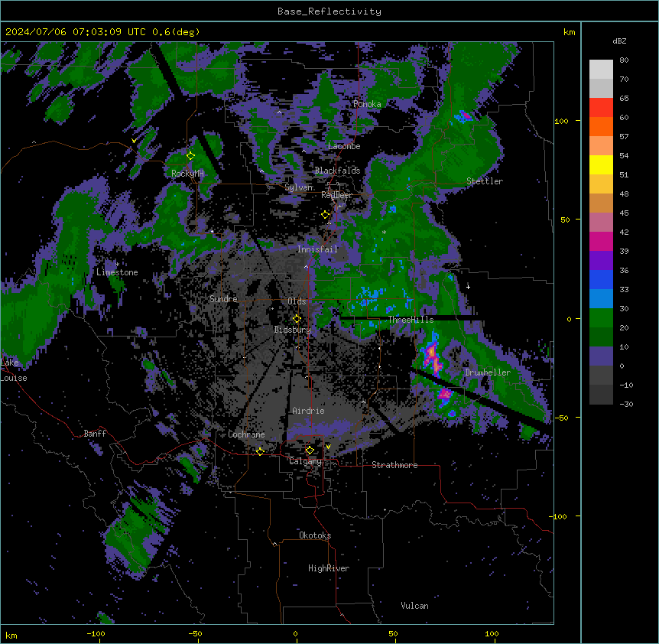
Task: Click the -30 value on the dBZ legend
Action: (626, 405)
